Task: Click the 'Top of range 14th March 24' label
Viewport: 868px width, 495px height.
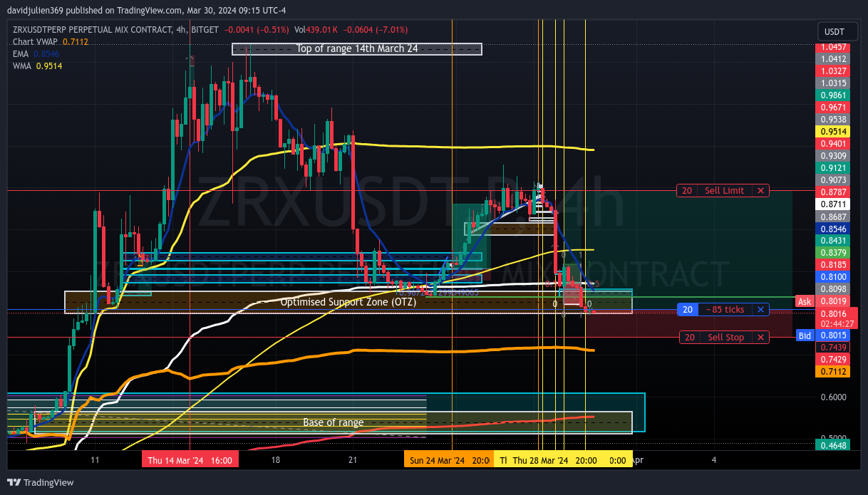Action: (357, 49)
